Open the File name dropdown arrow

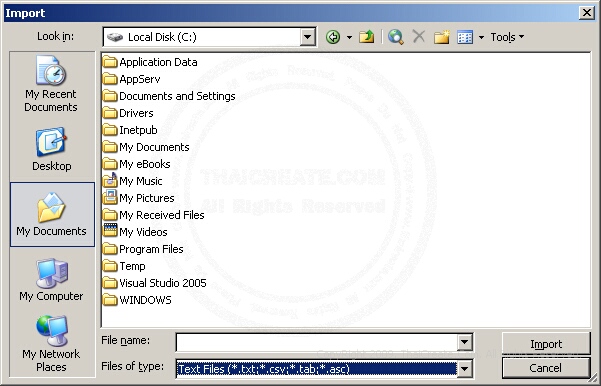(464, 342)
